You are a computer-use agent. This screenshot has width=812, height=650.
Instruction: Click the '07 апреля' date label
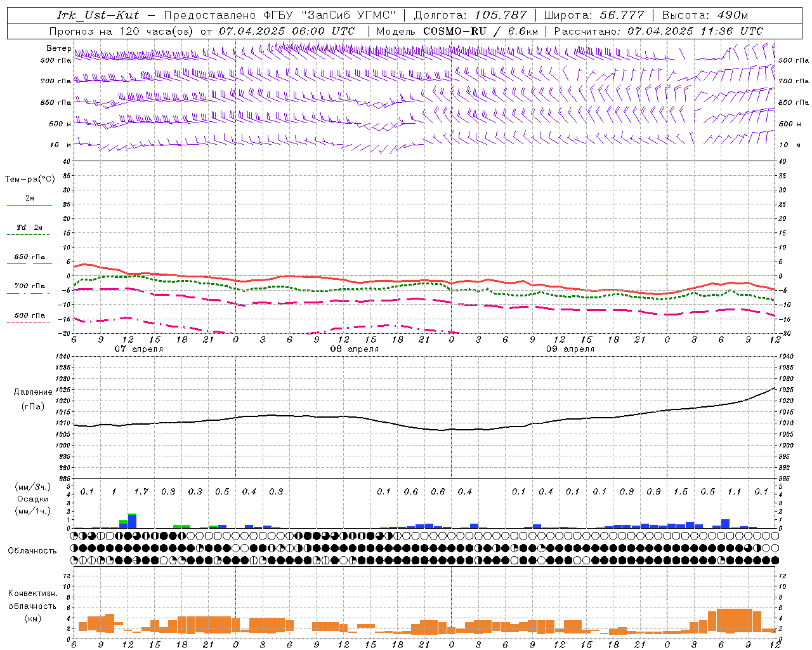pyautogui.click(x=138, y=349)
